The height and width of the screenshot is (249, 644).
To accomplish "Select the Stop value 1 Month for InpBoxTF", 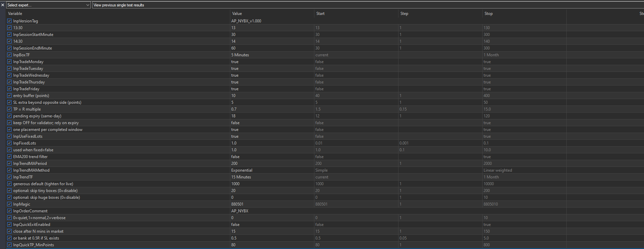I will [x=524, y=55].
